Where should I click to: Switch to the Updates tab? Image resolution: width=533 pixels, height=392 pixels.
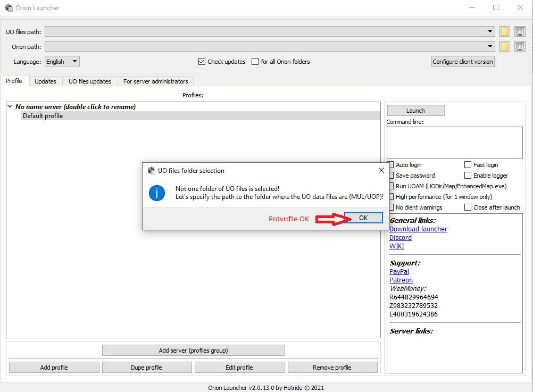(45, 81)
